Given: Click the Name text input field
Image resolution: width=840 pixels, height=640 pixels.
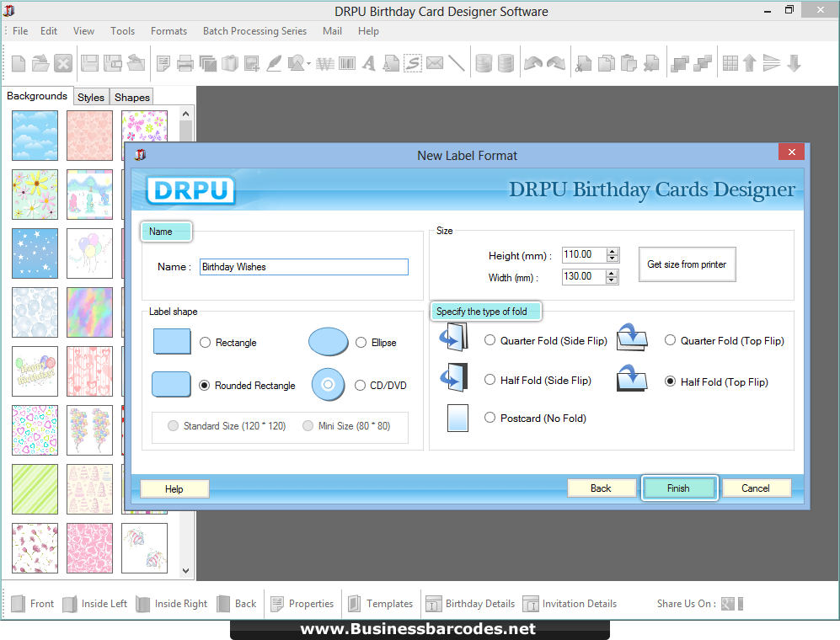Looking at the screenshot, I should 304,267.
